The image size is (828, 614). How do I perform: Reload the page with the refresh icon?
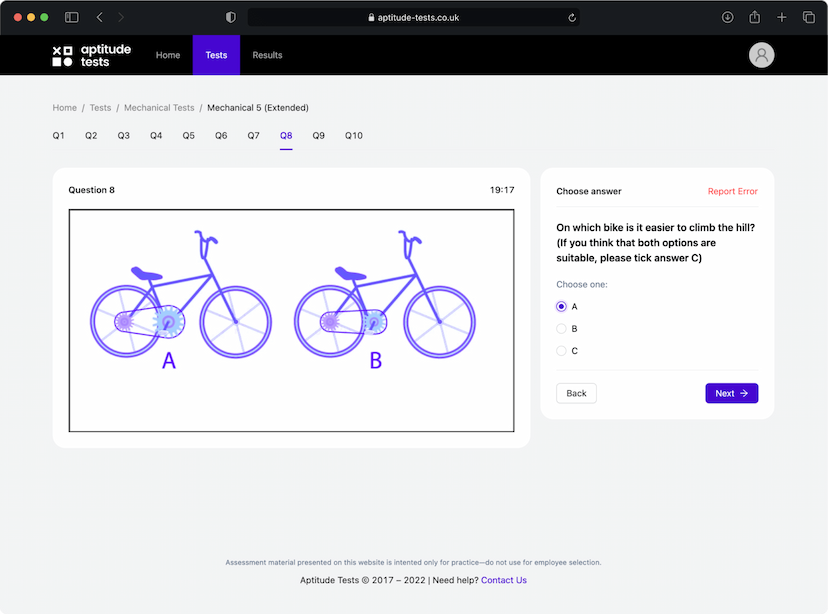pos(572,17)
